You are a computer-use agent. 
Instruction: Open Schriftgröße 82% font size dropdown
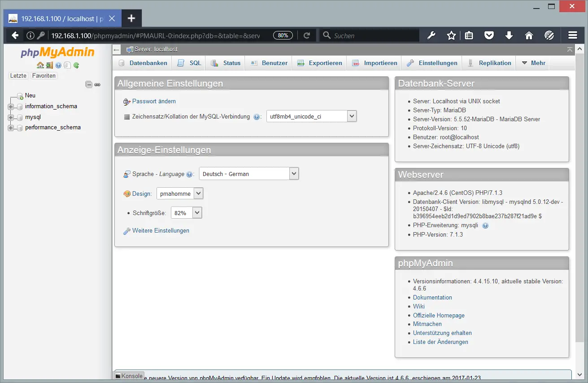(x=187, y=213)
